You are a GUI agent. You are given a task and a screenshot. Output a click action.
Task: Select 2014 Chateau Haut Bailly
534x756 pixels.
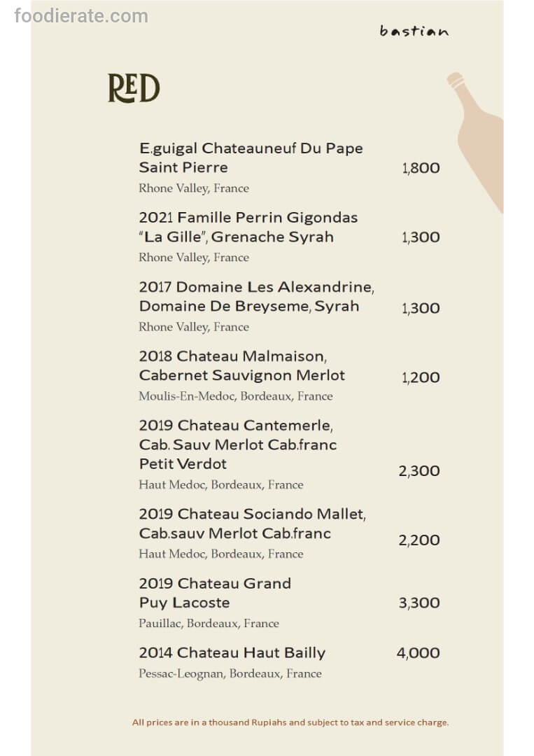coord(232,653)
